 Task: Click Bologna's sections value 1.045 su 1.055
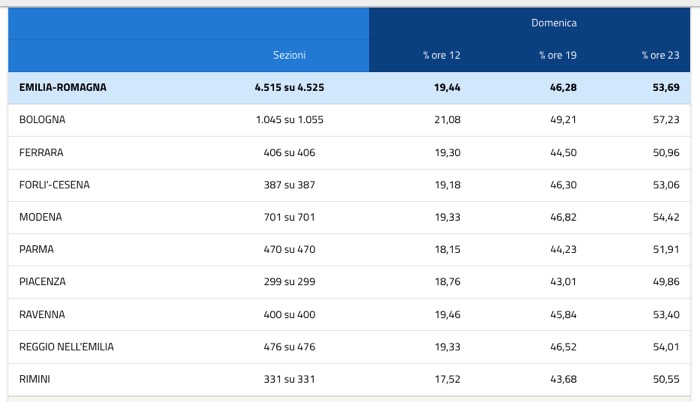click(x=289, y=120)
